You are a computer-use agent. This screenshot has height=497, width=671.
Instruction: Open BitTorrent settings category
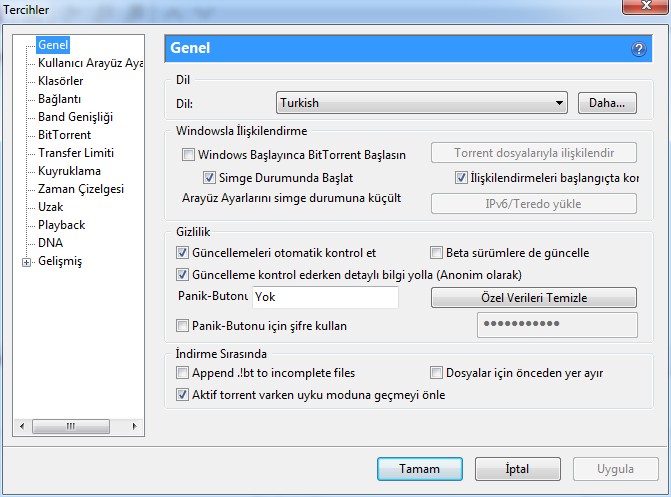click(x=64, y=135)
